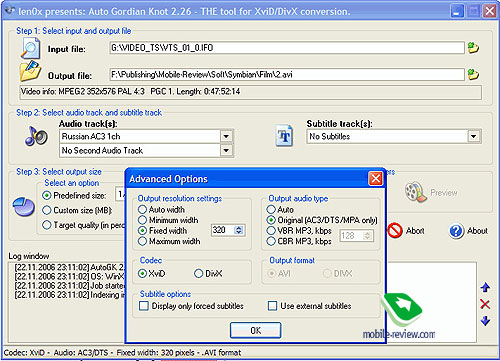Click log entry starting with 'Indexing'
The height and width of the screenshot is (361, 500).
pos(69,295)
